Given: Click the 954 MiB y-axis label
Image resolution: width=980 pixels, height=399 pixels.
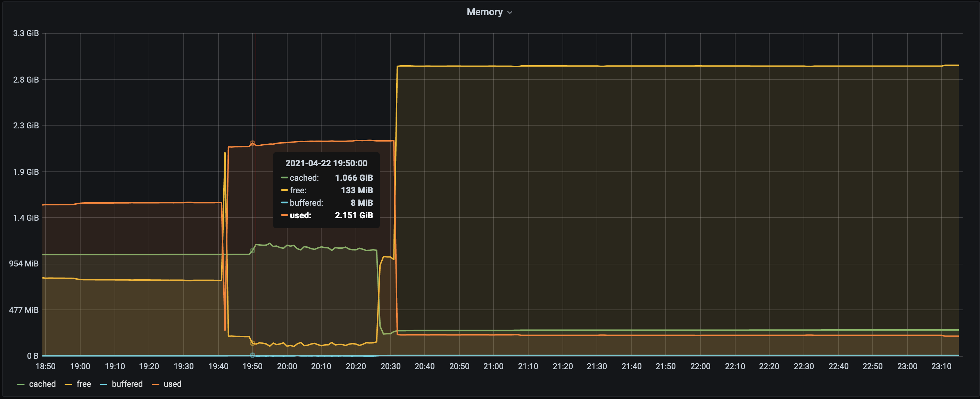Looking at the screenshot, I should point(24,263).
